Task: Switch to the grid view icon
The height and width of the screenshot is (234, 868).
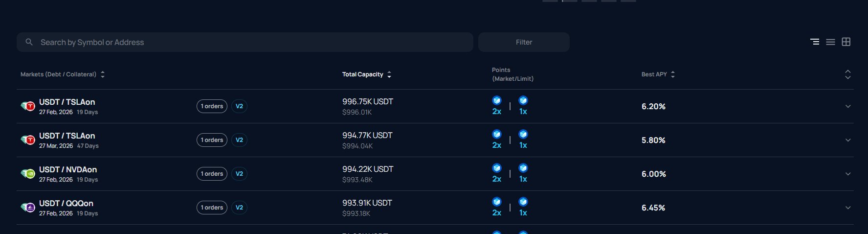Action: tap(846, 42)
